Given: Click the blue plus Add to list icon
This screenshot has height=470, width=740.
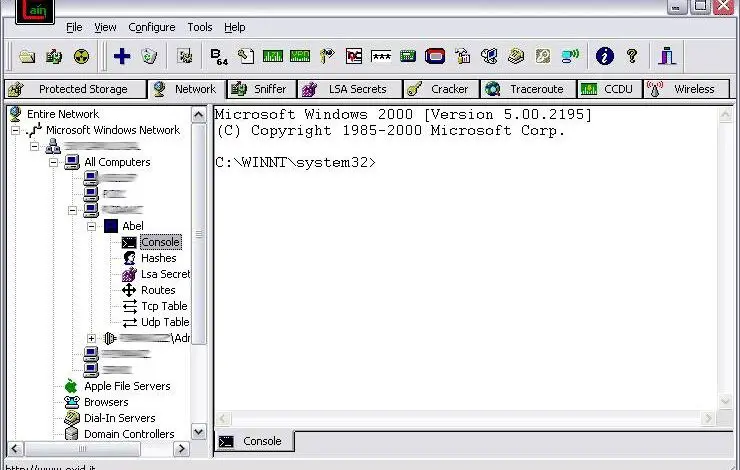Looking at the screenshot, I should pyautogui.click(x=122, y=56).
